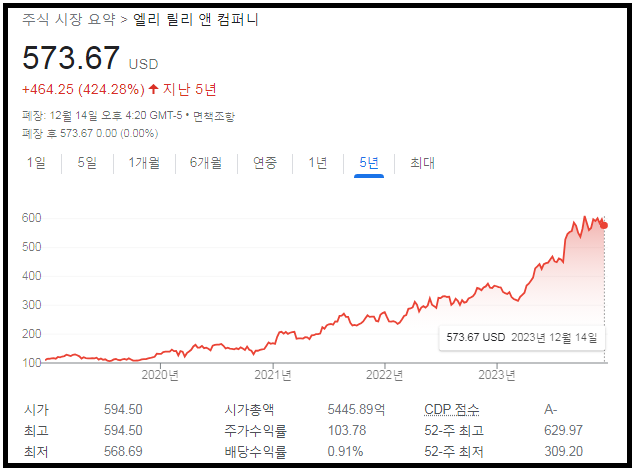
Task: Click the 2020년 axis label
Action: 160,375
